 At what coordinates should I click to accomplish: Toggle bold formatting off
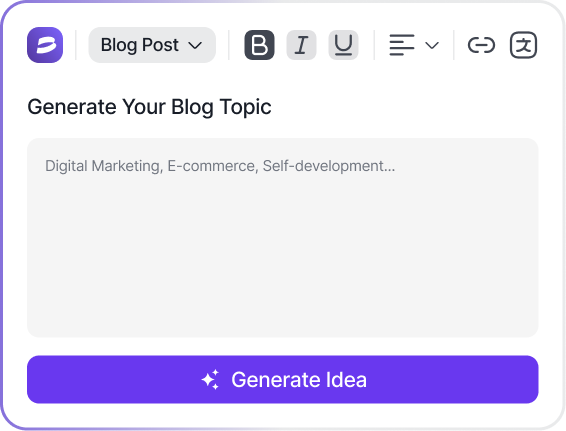[x=259, y=45]
